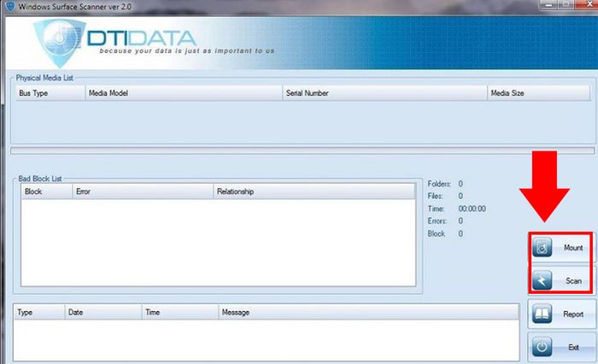Click the Date log column header
Image resolution: width=598 pixels, height=364 pixels.
(103, 312)
